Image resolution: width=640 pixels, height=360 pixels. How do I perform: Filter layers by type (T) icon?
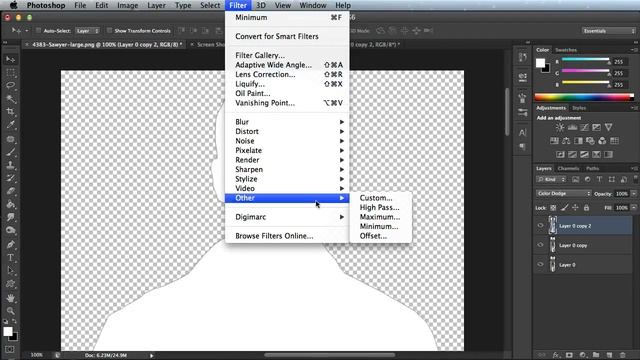(x=599, y=179)
